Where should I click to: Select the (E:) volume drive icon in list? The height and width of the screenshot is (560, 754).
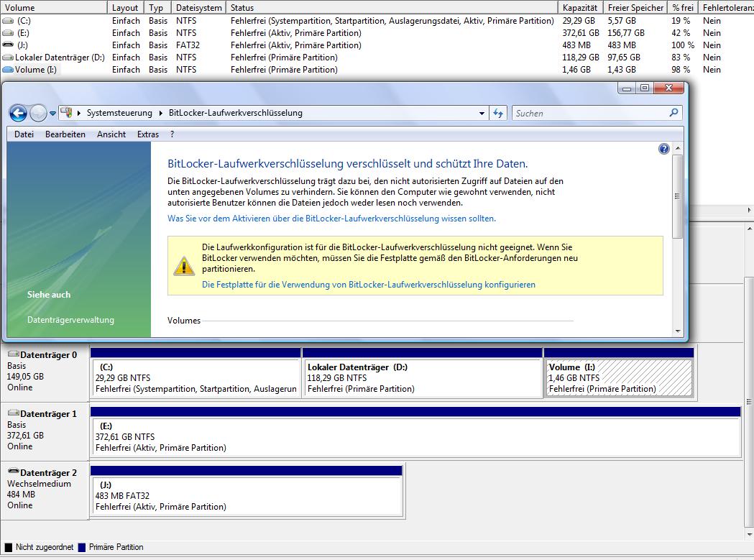(x=8, y=33)
